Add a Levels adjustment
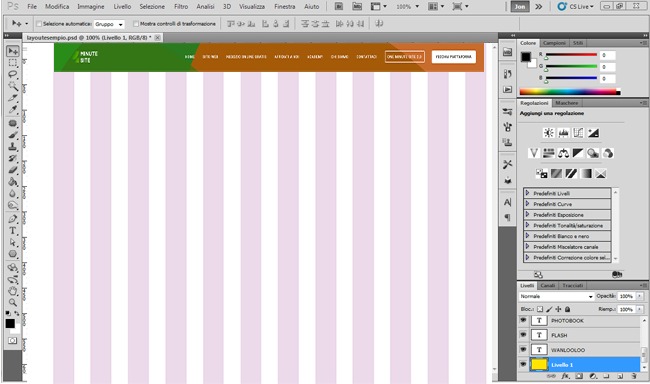The height and width of the screenshot is (384, 650). 563,133
